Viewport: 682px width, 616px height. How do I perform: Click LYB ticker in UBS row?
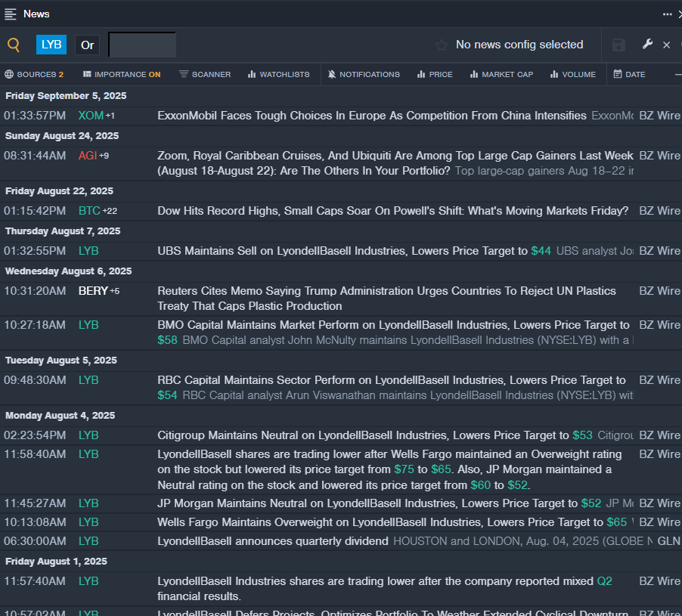pyautogui.click(x=88, y=251)
